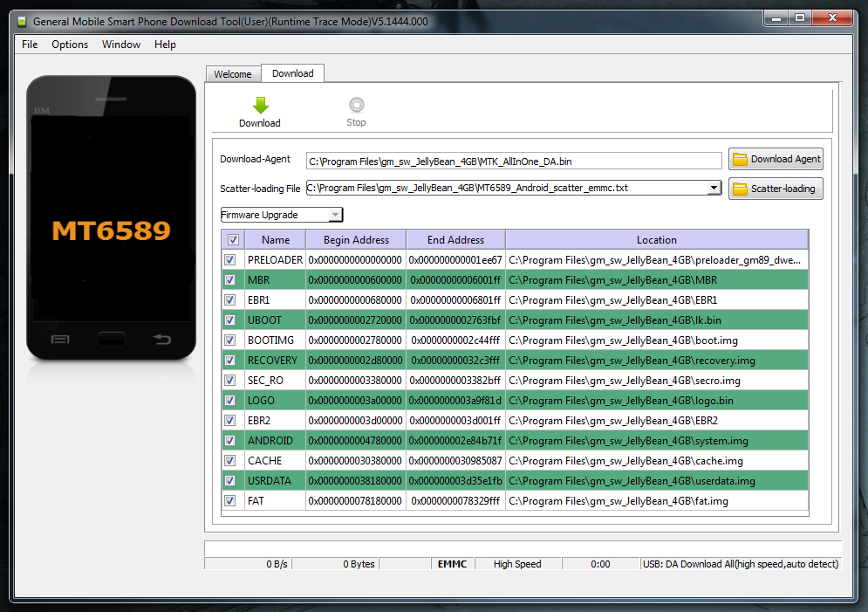Uncheck the MBR row checkbox
The width and height of the screenshot is (868, 612).
[x=229, y=279]
